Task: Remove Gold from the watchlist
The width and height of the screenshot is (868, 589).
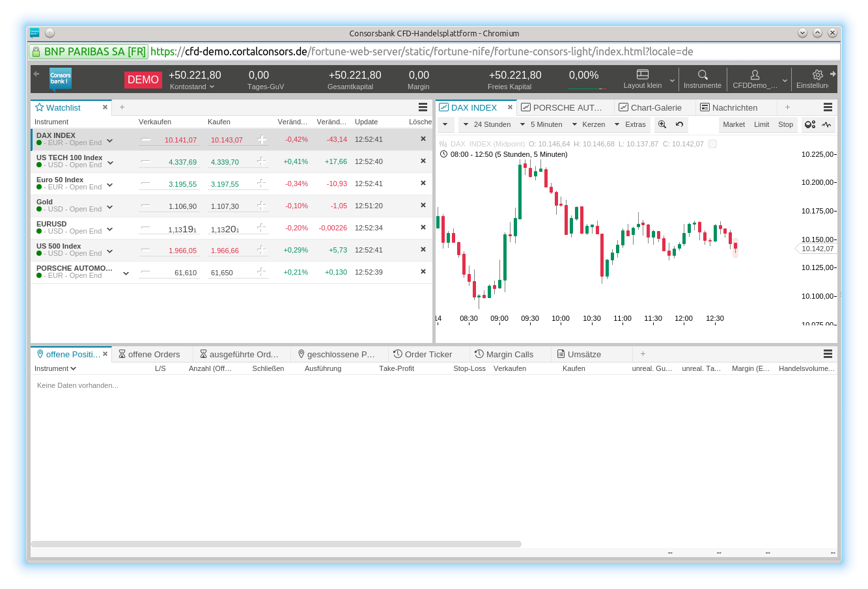Action: (x=423, y=205)
